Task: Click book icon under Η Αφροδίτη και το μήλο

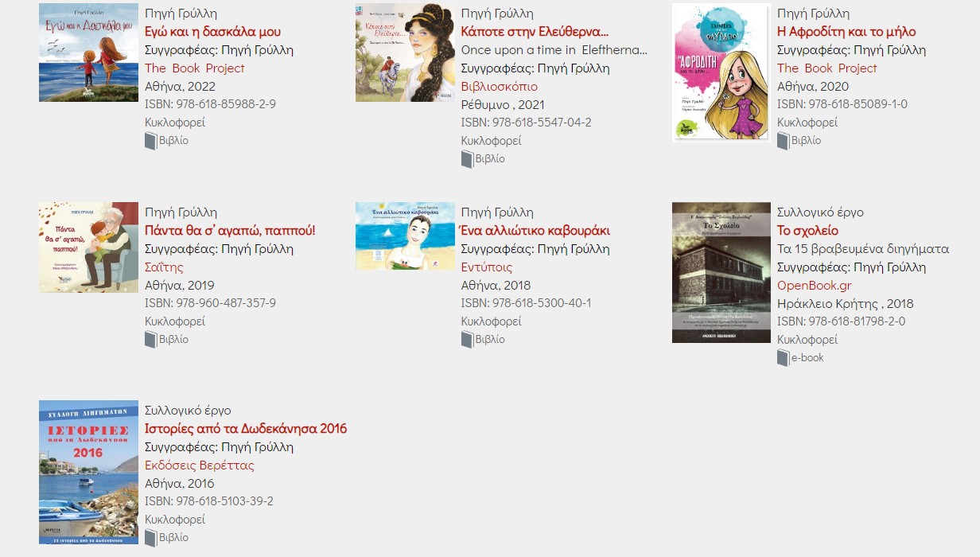Action: tap(783, 142)
